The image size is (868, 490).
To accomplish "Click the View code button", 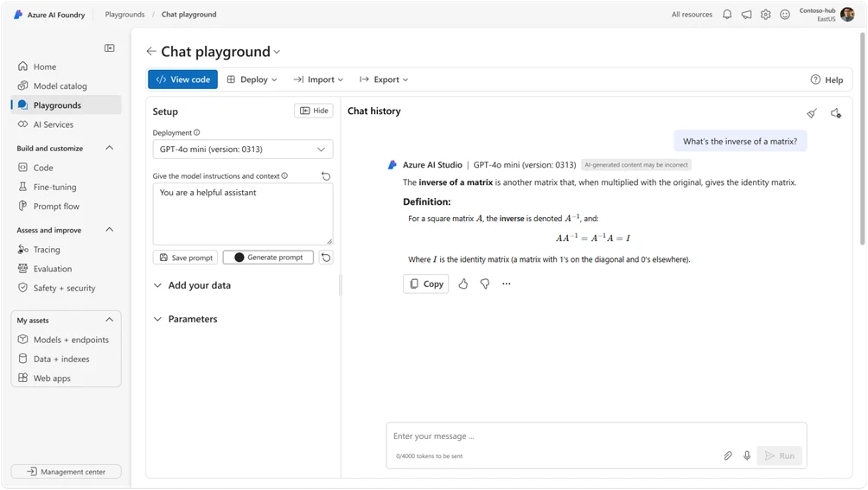I will pyautogui.click(x=182, y=80).
